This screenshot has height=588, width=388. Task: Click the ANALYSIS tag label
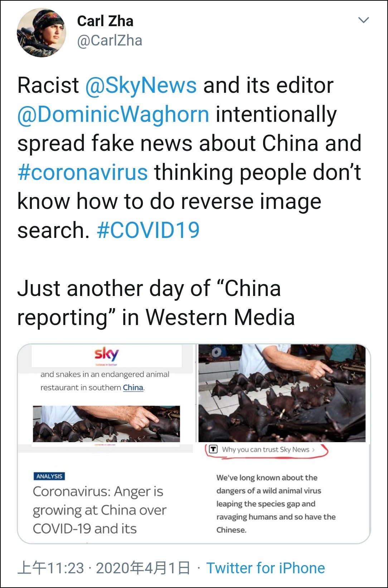pyautogui.click(x=49, y=476)
